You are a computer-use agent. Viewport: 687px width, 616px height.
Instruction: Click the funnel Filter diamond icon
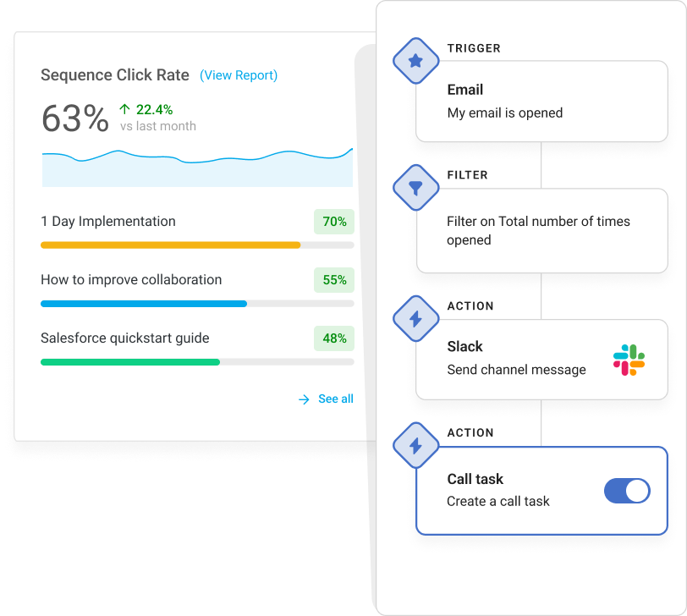point(415,188)
